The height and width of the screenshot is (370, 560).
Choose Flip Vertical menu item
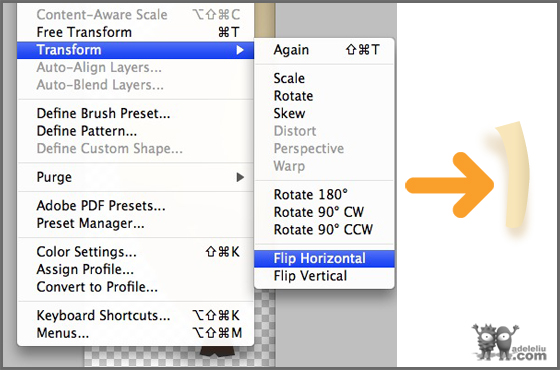[324, 276]
